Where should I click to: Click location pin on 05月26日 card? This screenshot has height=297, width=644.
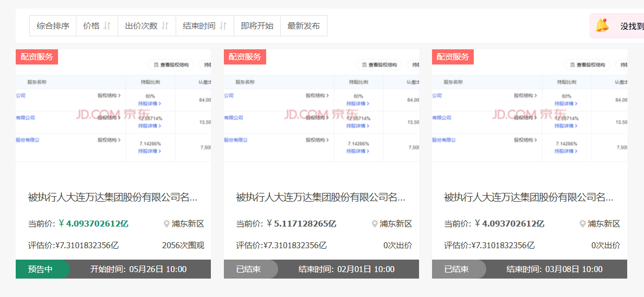(x=167, y=224)
